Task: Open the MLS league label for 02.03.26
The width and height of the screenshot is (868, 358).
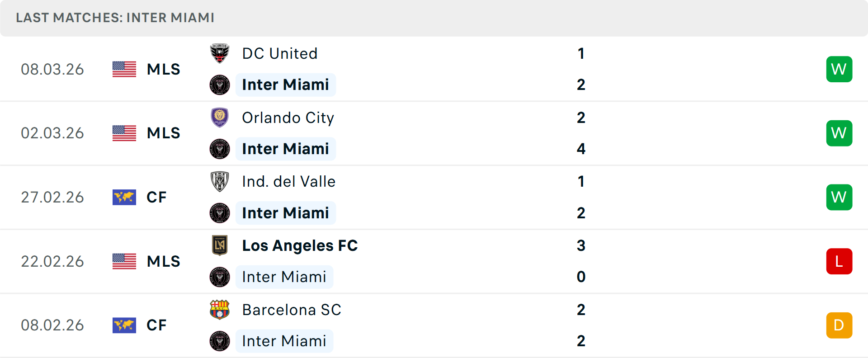Action: tap(163, 133)
